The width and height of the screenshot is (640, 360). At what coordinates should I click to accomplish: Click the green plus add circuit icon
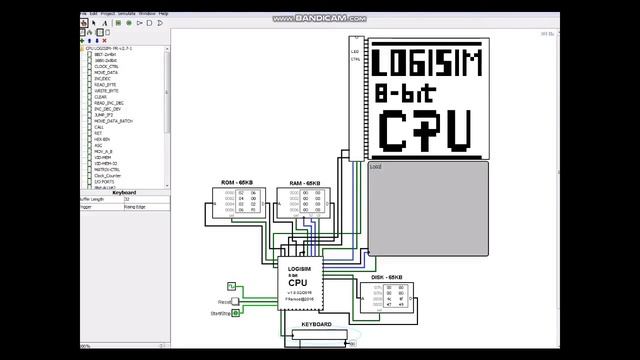coord(82,41)
